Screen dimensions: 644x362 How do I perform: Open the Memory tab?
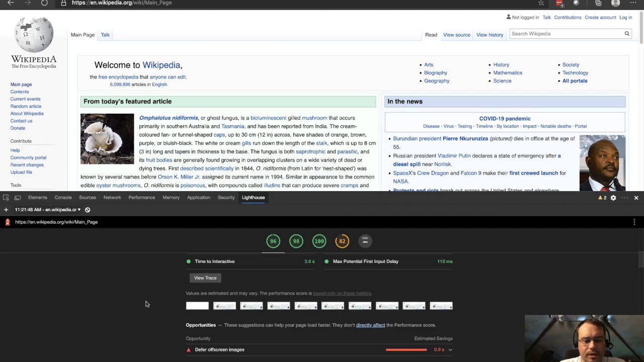coord(171,198)
